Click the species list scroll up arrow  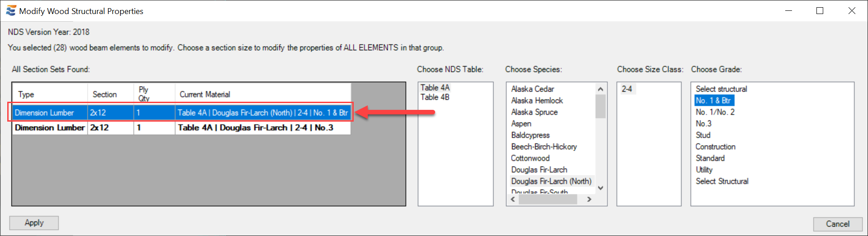pyautogui.click(x=601, y=89)
